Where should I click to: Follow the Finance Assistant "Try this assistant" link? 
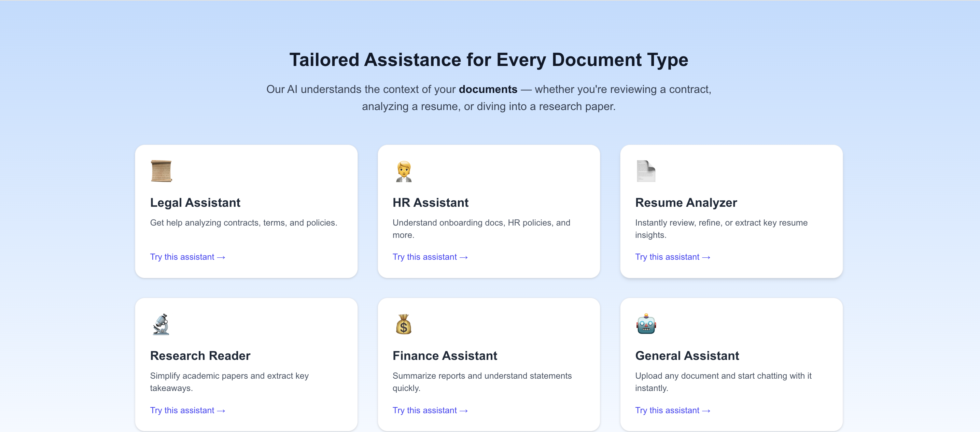(x=430, y=410)
